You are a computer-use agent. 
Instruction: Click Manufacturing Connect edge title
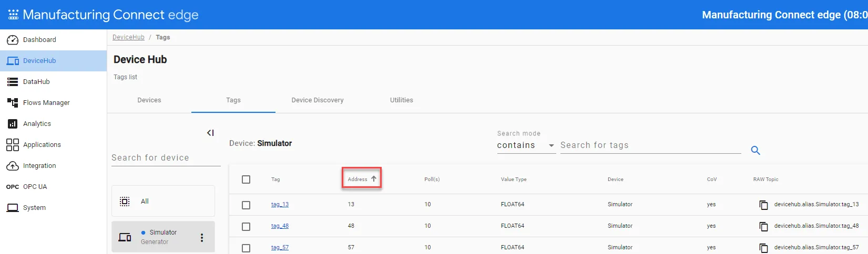[111, 15]
